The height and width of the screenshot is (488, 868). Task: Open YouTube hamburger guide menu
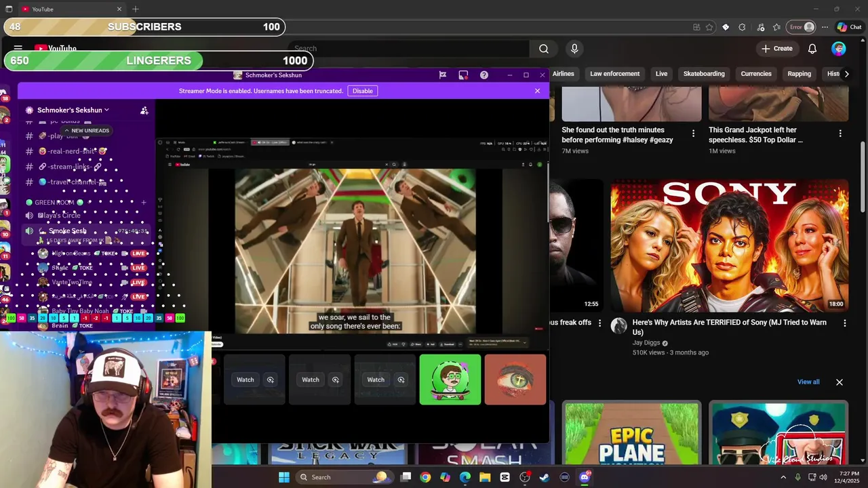18,48
